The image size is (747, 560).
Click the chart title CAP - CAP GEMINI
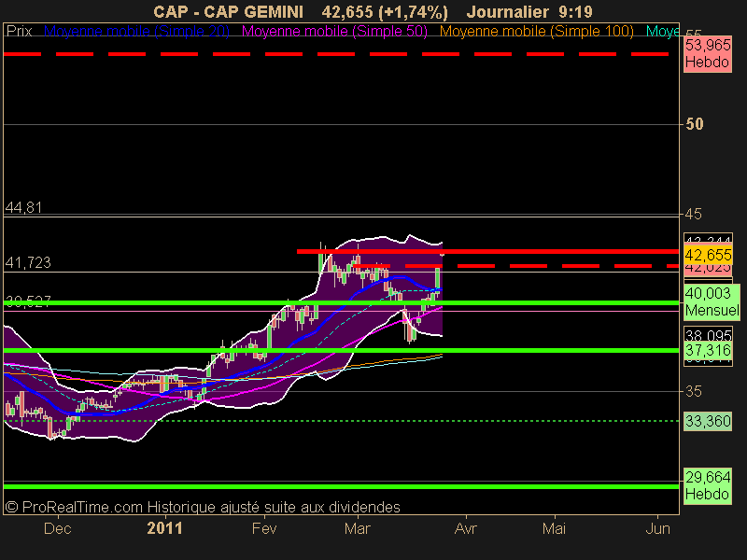tap(228, 12)
